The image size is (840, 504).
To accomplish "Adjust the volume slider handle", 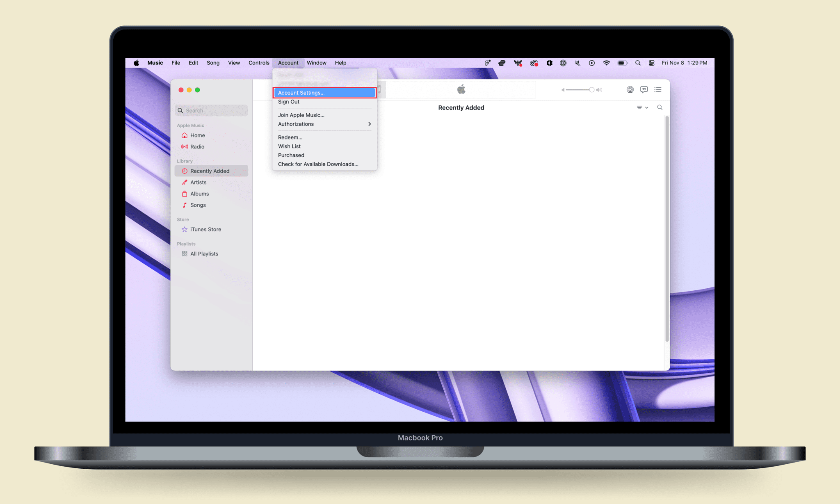I will click(592, 89).
